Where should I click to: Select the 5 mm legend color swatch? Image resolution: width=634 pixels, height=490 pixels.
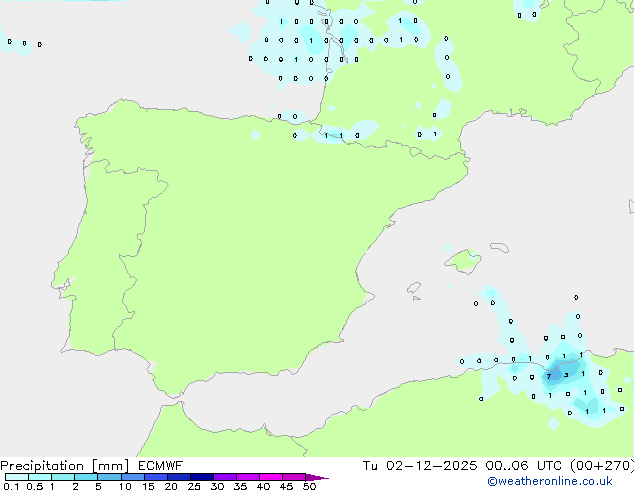click(x=109, y=477)
